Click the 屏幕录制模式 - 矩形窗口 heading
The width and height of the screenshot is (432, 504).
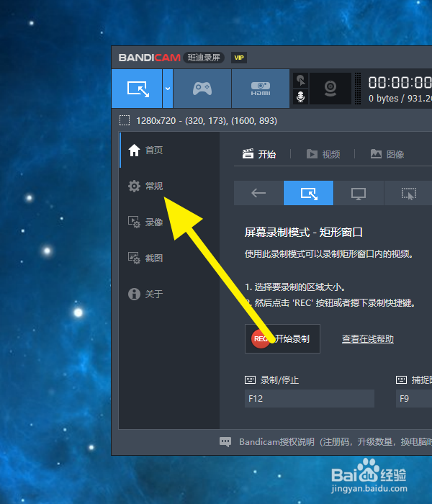(x=303, y=232)
